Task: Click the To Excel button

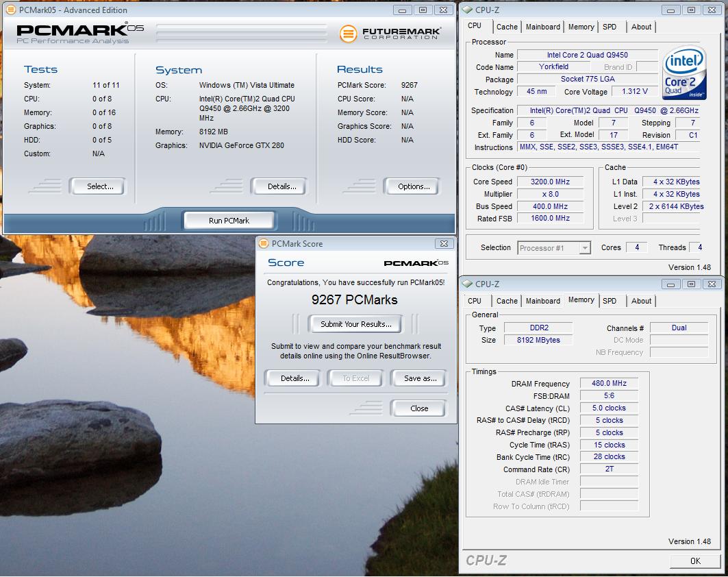Action: click(355, 379)
